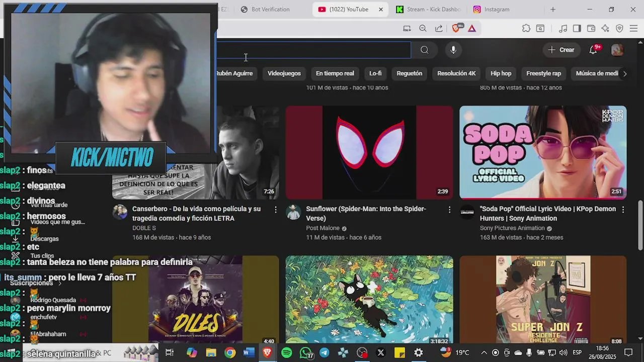Click the share page icon in address bar
Viewport: 644px width, 362px height.
click(439, 29)
